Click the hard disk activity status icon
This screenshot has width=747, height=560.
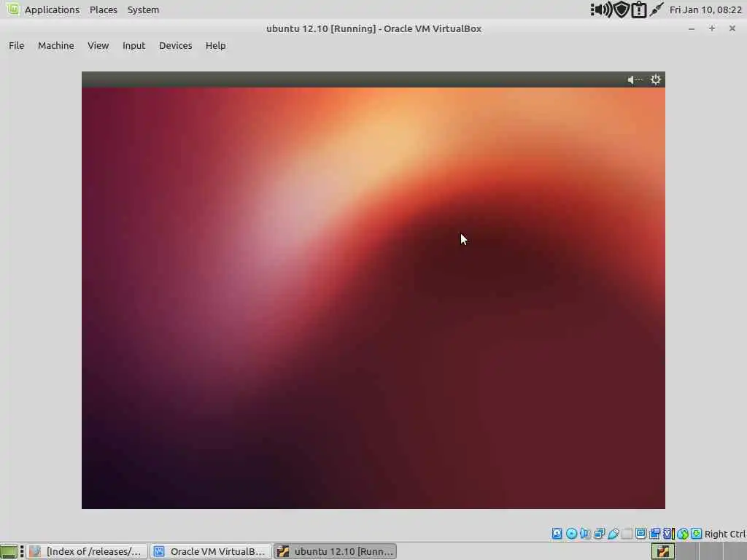click(x=557, y=534)
